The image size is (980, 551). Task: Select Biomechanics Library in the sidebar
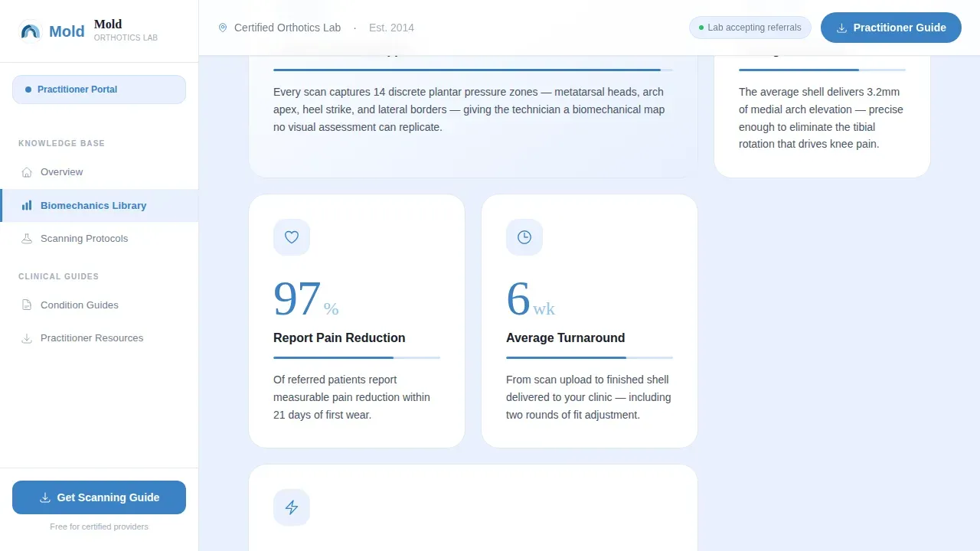click(99, 205)
